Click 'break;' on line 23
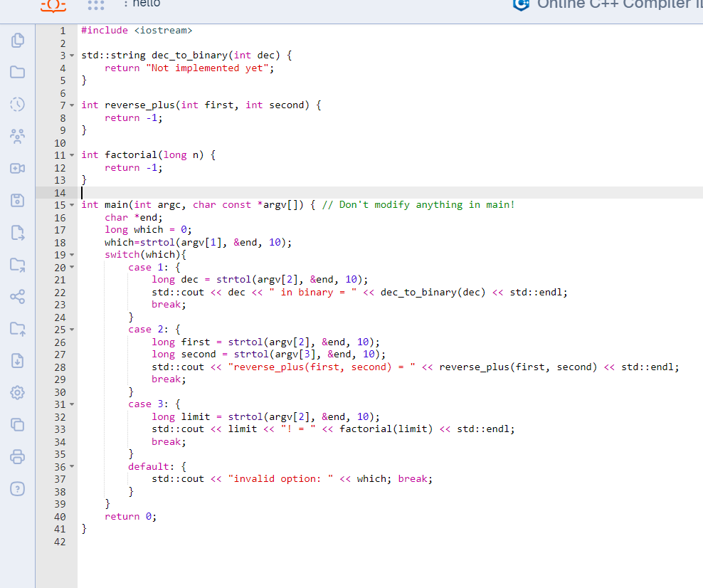The image size is (703, 588). pyautogui.click(x=169, y=305)
